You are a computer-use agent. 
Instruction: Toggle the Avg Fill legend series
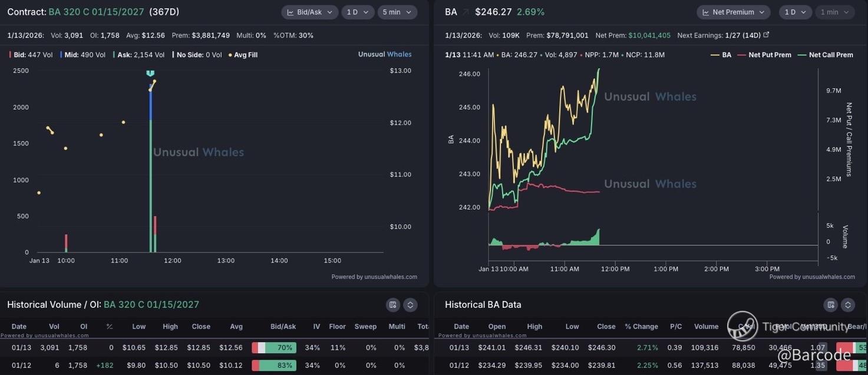(243, 55)
